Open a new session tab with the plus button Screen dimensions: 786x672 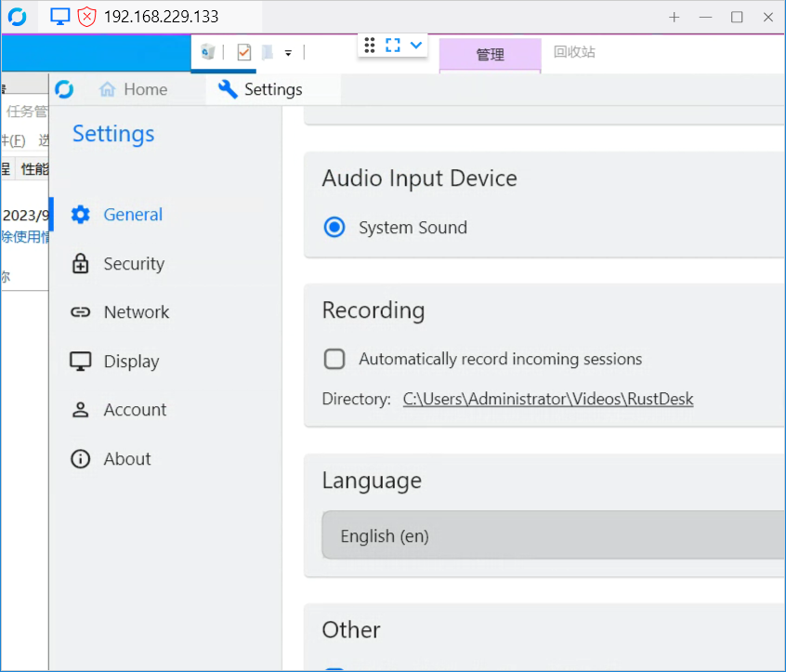pyautogui.click(x=674, y=18)
